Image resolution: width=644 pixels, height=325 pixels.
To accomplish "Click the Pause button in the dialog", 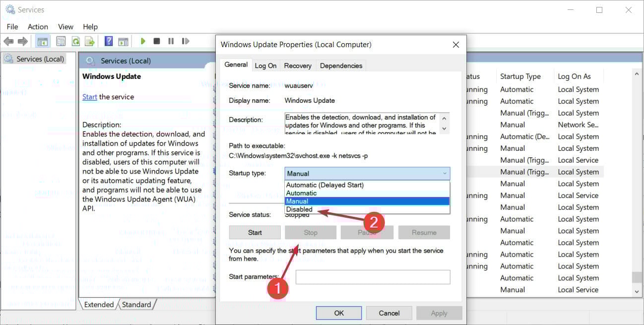I will [x=367, y=232].
